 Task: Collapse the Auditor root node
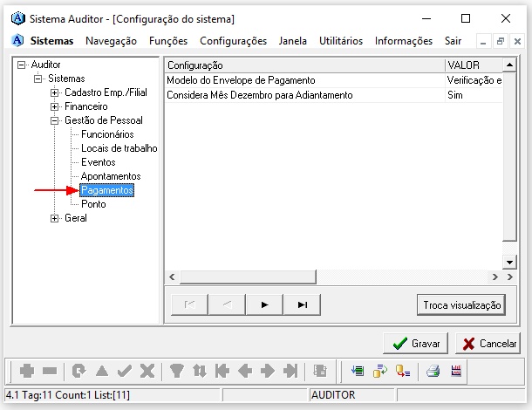(x=22, y=65)
